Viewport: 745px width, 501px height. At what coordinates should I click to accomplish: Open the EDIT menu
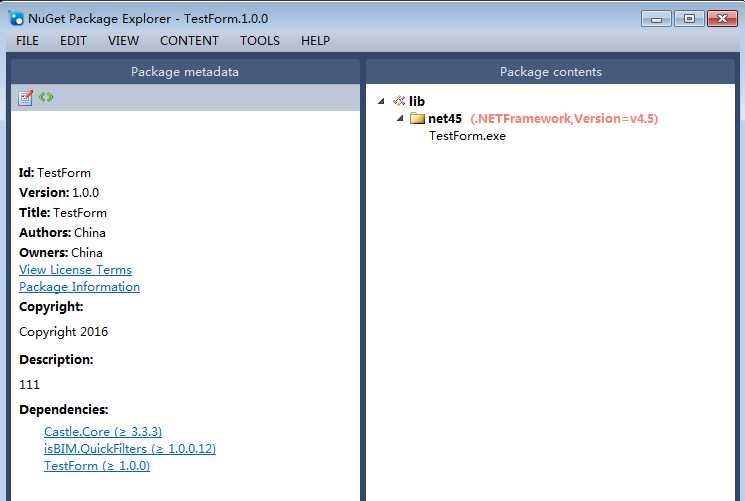(73, 41)
